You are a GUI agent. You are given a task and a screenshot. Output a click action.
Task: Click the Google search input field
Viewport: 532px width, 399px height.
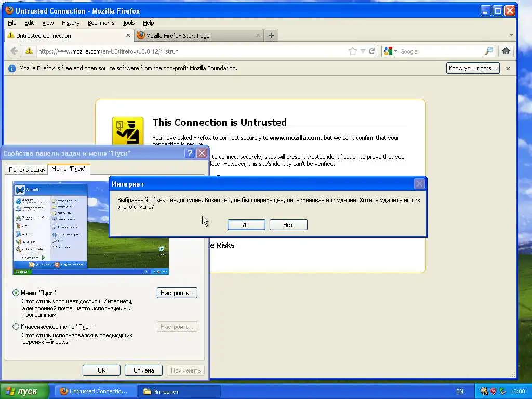tap(441, 51)
